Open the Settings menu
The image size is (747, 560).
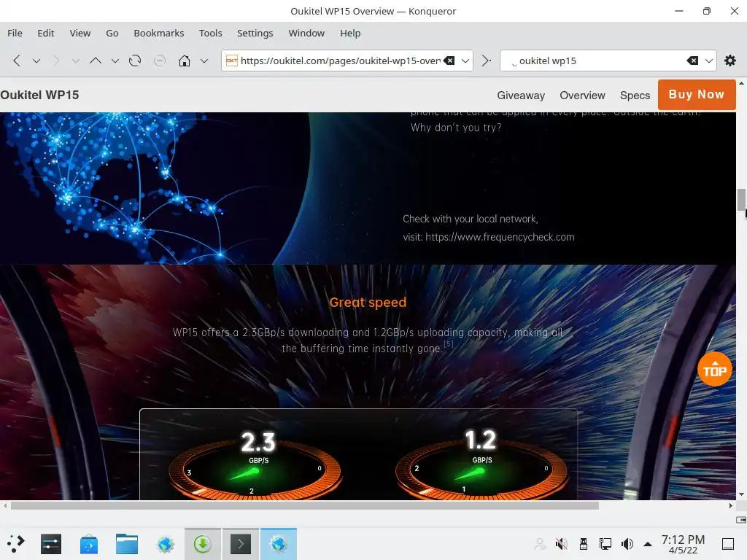(255, 34)
